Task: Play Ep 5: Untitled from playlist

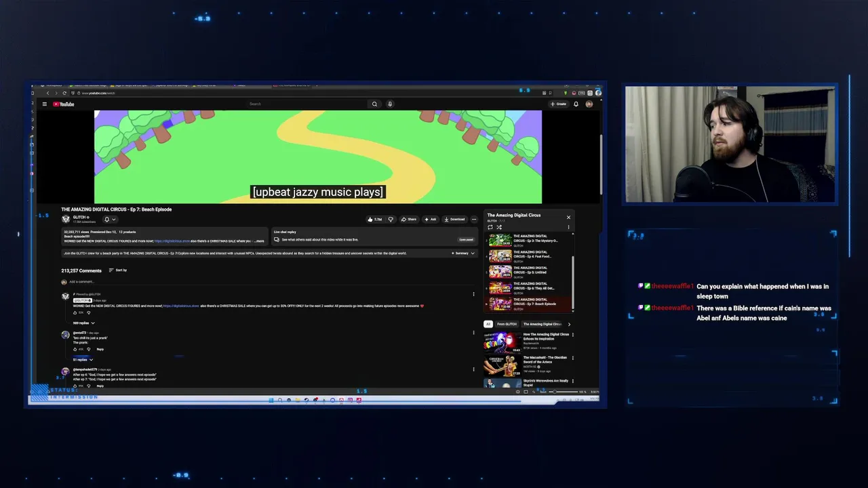Action: click(x=528, y=272)
